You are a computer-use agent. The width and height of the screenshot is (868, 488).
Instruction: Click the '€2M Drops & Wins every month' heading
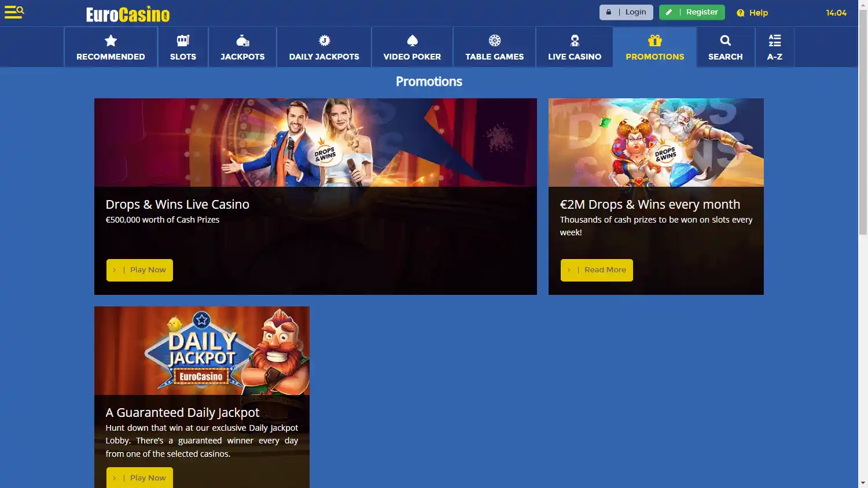point(650,205)
